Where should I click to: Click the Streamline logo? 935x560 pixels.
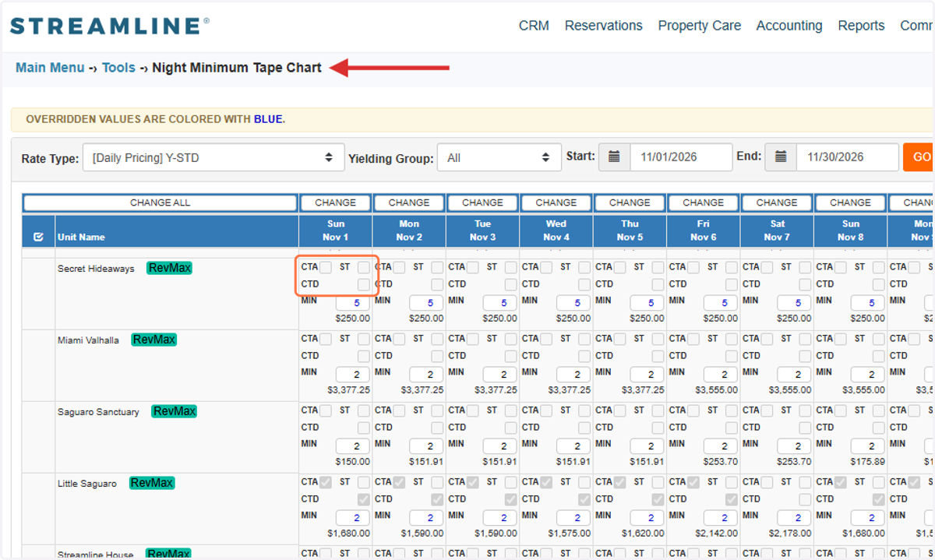(109, 26)
